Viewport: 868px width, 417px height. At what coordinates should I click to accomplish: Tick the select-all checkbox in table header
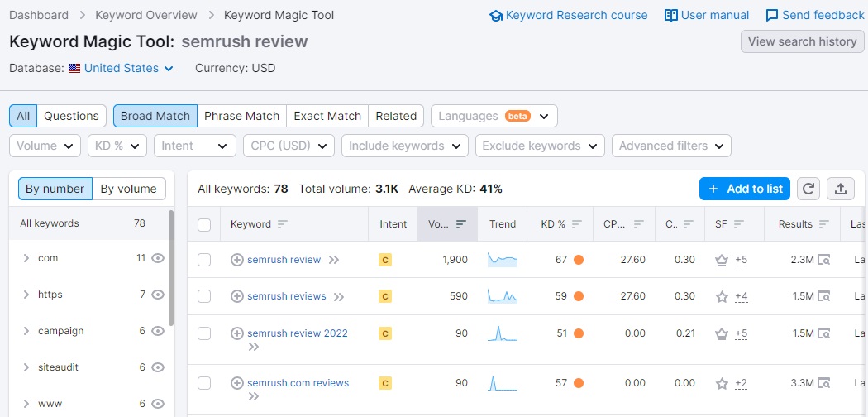tap(204, 224)
